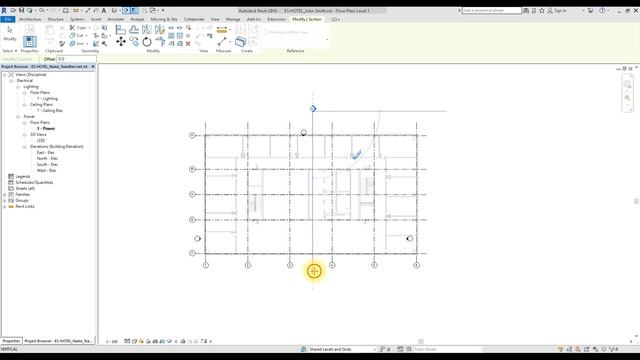Click the Mirror - Pick Axis tool
Screen dimensions: 640x360
[x=147, y=29]
